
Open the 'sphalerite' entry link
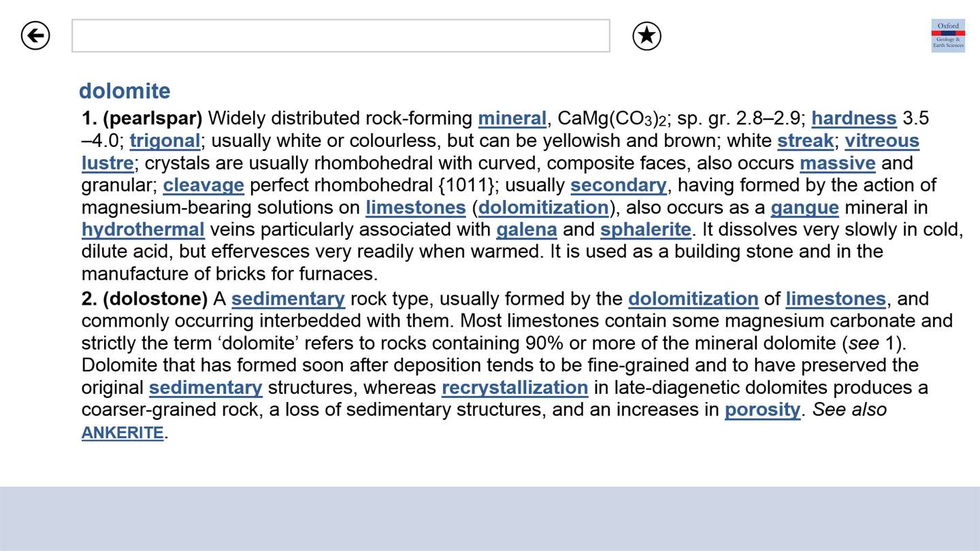(645, 229)
